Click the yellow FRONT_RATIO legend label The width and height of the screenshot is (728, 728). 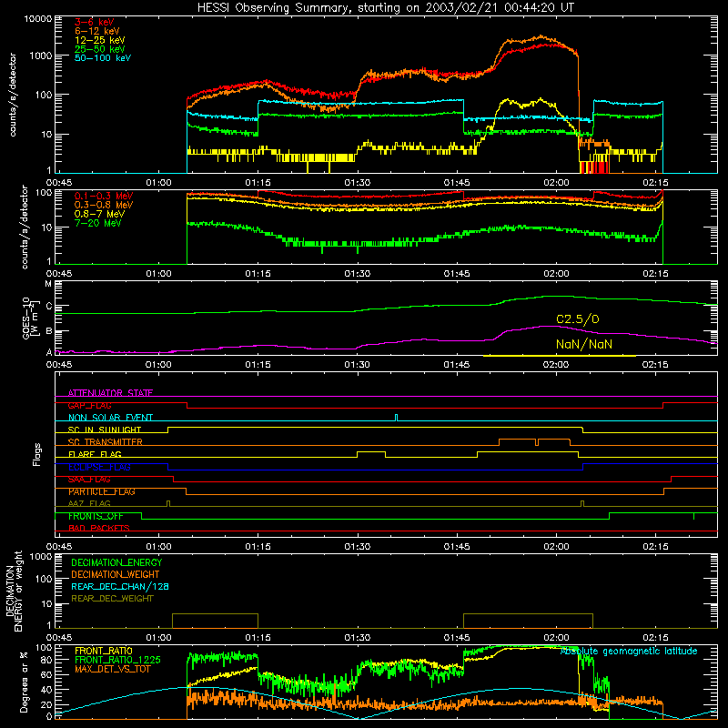[x=104, y=651]
